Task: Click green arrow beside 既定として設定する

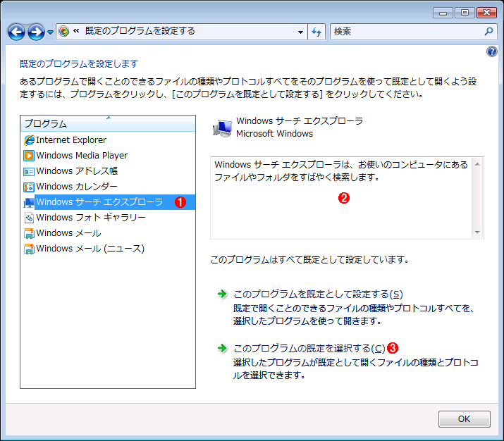Action: point(222,294)
